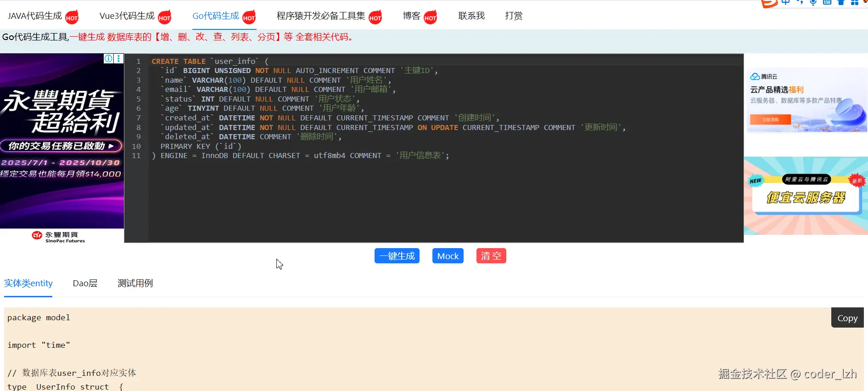This screenshot has width=868, height=391.
Task: Click the red 一键生成 description text in banner
Action: click(x=213, y=37)
